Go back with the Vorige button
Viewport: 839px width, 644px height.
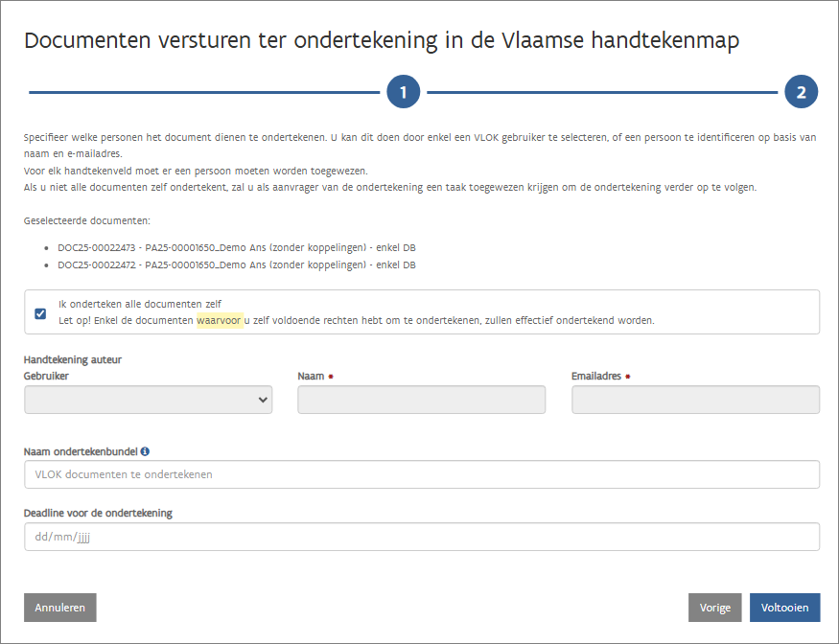tap(714, 608)
